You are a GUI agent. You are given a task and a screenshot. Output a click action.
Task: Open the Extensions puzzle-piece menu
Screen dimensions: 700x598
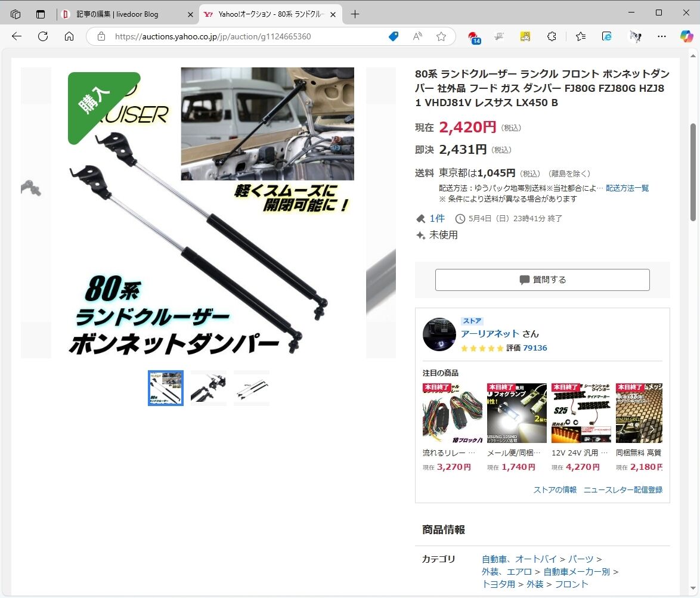(552, 36)
